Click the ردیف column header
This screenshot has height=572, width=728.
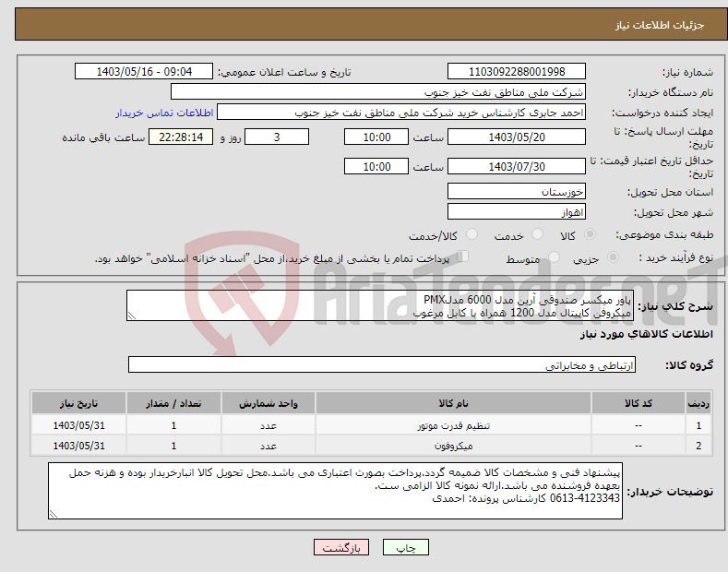698,403
